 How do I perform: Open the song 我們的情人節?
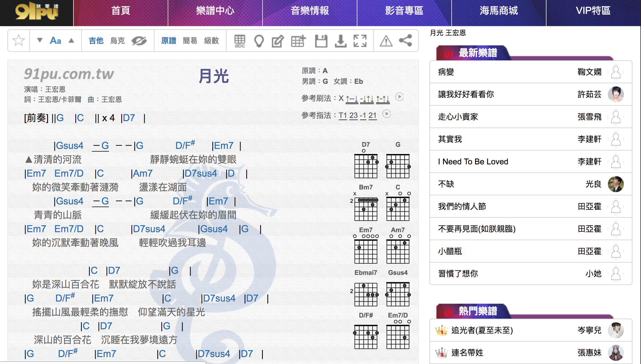click(x=531, y=206)
